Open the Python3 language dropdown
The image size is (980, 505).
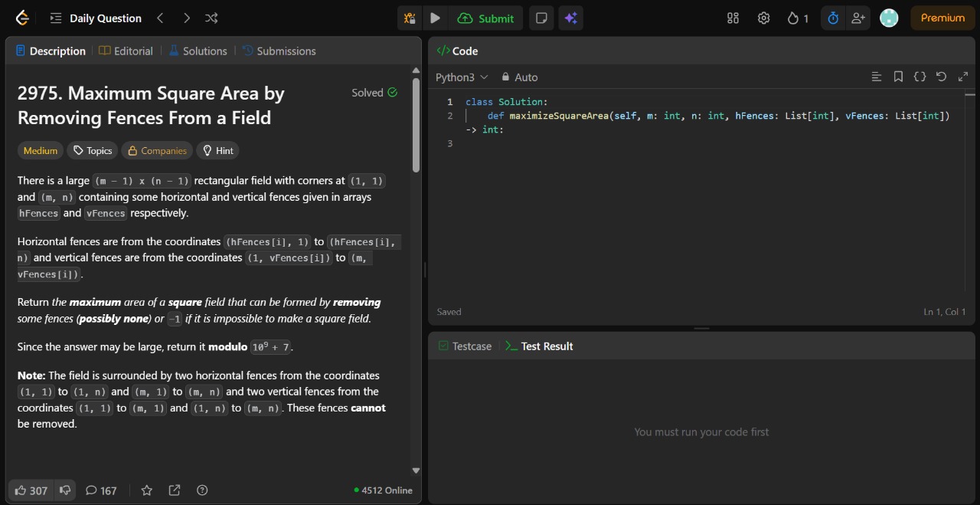[462, 77]
